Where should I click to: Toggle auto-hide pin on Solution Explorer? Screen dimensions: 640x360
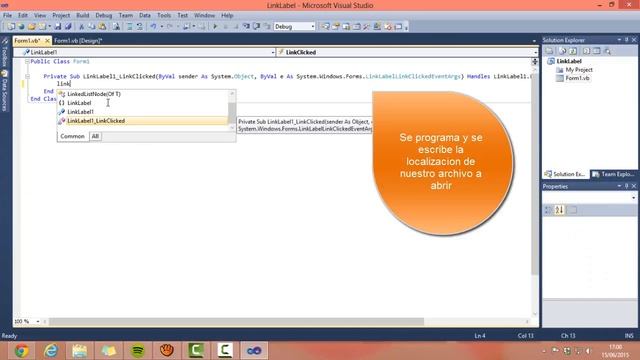point(627,40)
